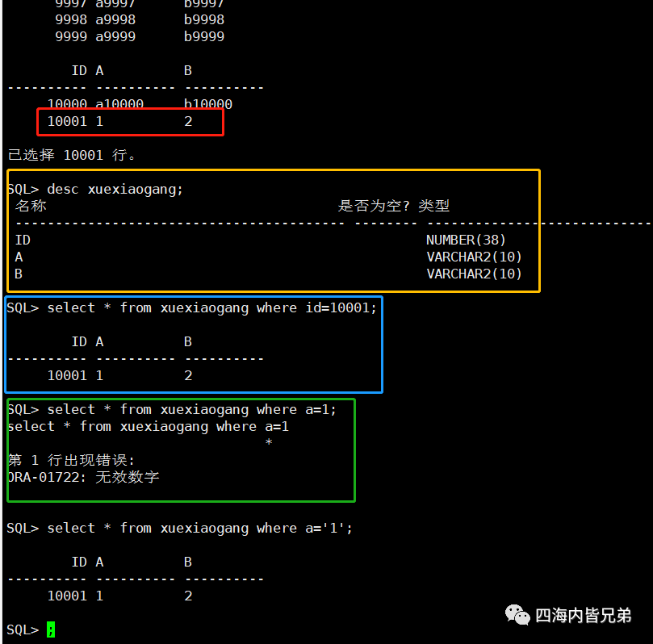Click the value a9998 in the output
Image resolution: width=653 pixels, height=644 pixels.
115,19
